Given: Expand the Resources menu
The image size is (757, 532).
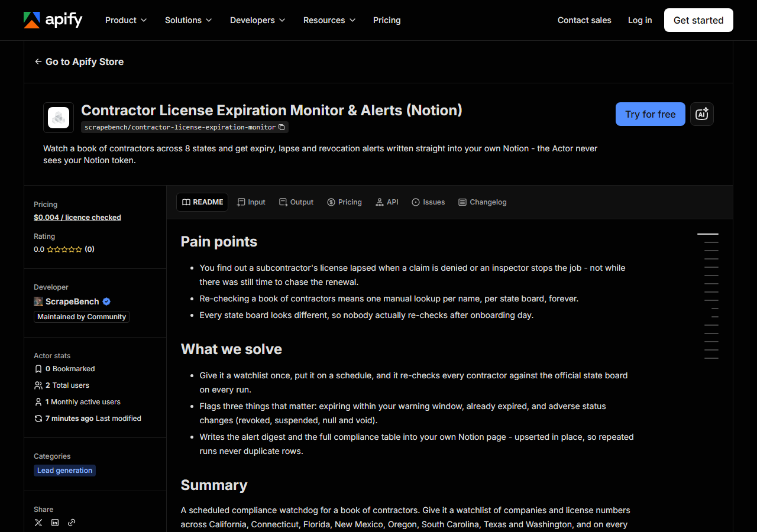Looking at the screenshot, I should [x=329, y=20].
